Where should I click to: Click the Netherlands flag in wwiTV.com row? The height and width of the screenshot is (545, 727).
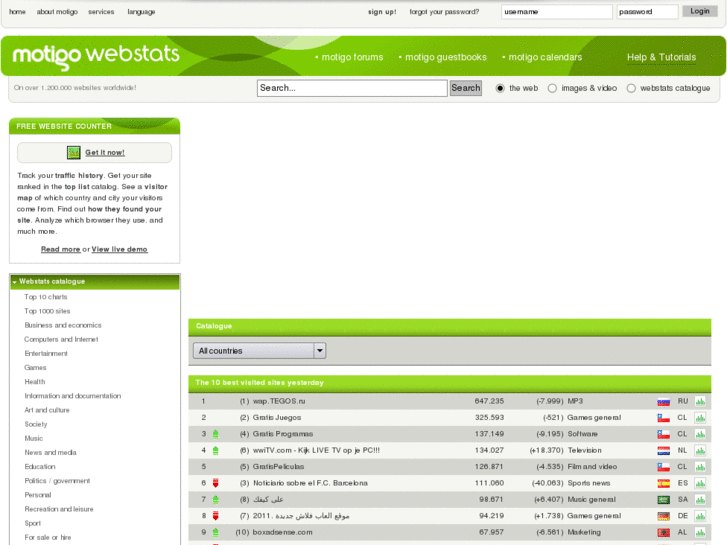[x=663, y=450]
